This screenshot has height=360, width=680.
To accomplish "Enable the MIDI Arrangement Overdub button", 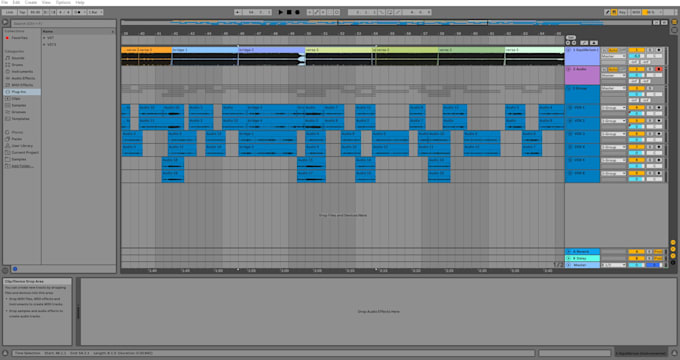I will click(309, 12).
